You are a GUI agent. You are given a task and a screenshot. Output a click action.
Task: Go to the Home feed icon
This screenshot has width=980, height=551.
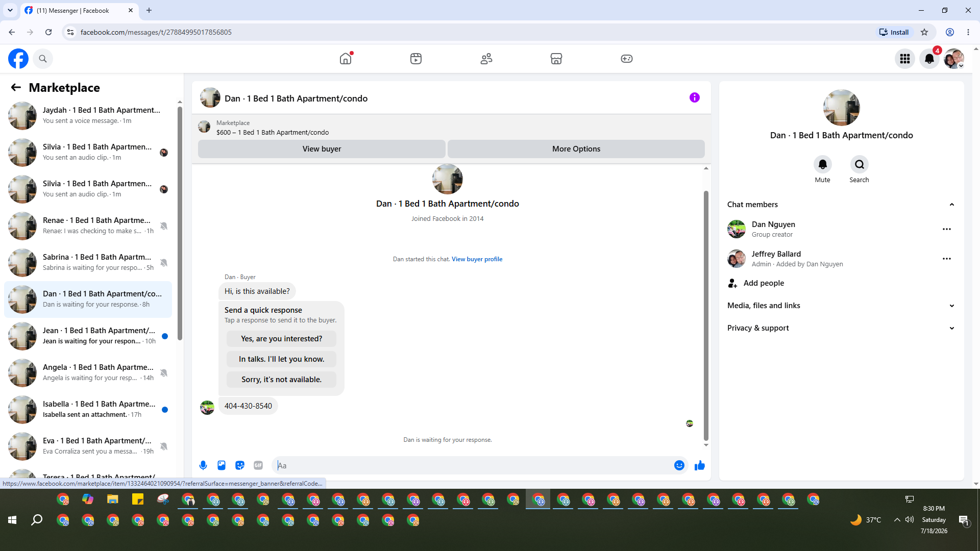coord(346,59)
